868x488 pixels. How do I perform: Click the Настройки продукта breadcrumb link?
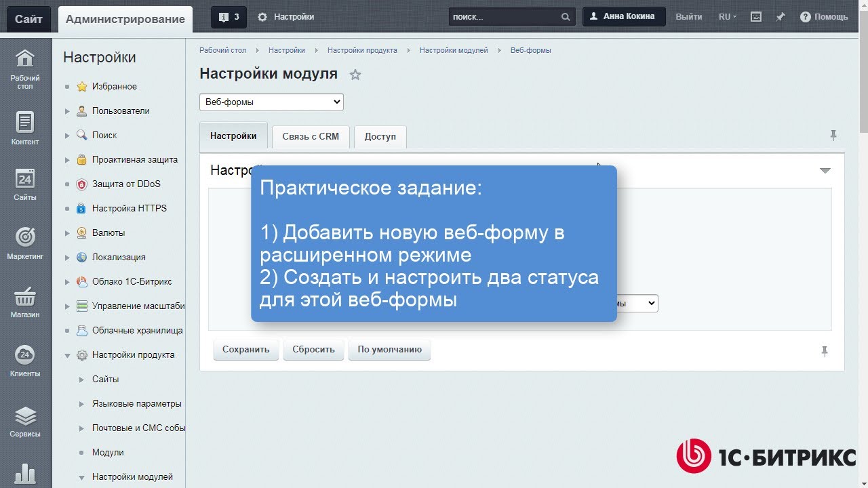(x=362, y=50)
